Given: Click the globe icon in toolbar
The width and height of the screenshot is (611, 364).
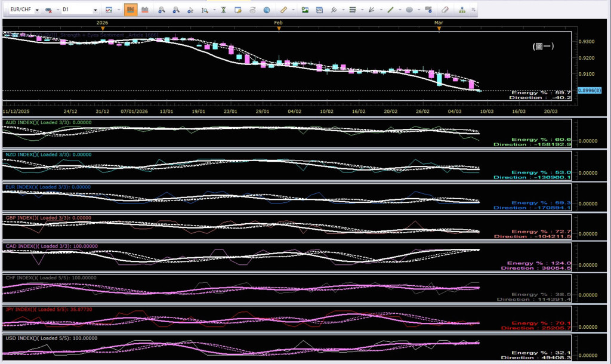Looking at the screenshot, I should pos(266,10).
